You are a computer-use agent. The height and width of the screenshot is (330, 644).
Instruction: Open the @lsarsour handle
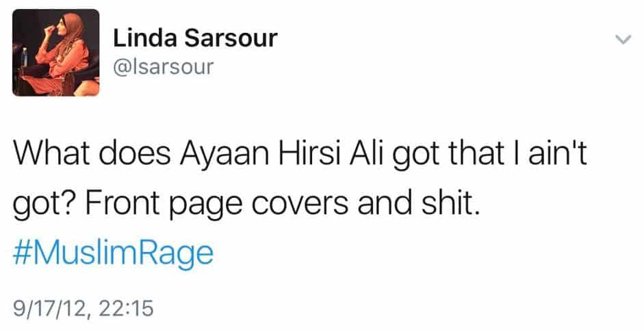164,67
